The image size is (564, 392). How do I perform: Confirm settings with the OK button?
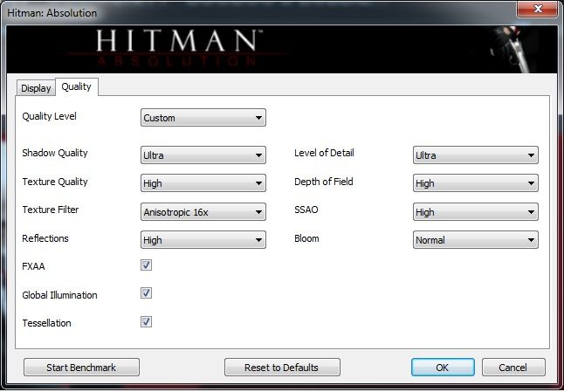click(443, 368)
